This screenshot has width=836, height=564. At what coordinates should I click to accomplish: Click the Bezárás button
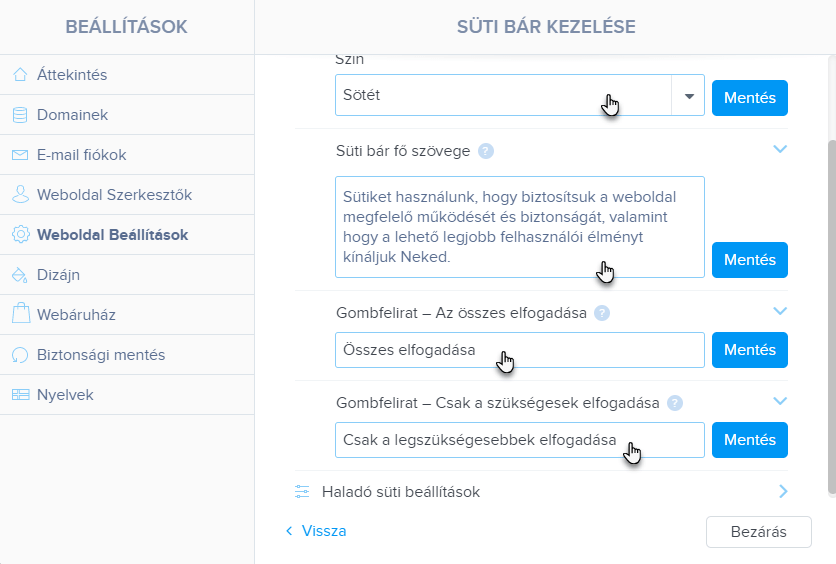click(759, 532)
